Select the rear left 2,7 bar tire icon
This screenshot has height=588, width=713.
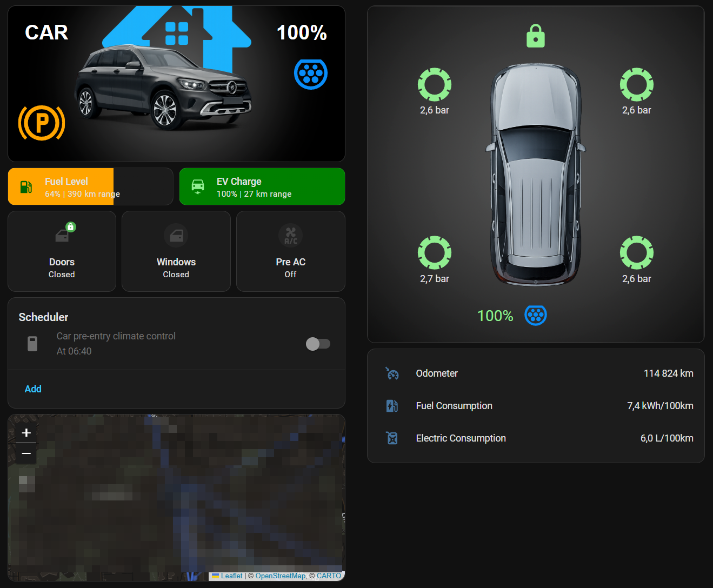[435, 252]
